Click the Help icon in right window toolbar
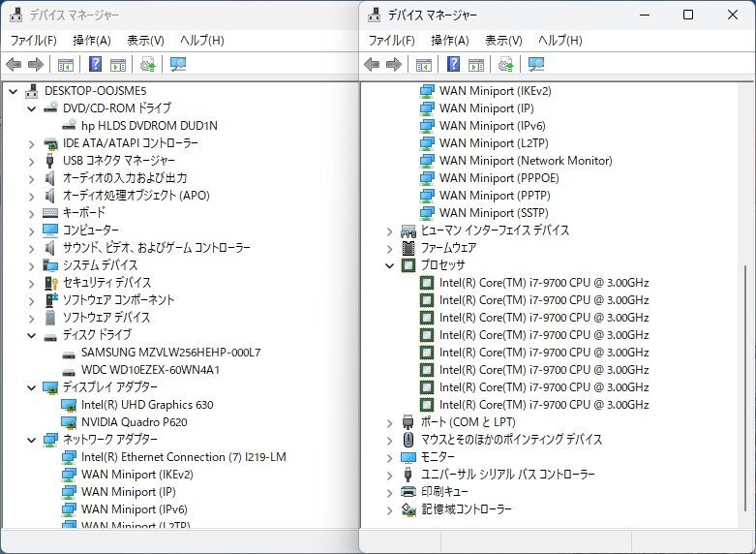Viewport: 756px width, 554px height. (453, 65)
